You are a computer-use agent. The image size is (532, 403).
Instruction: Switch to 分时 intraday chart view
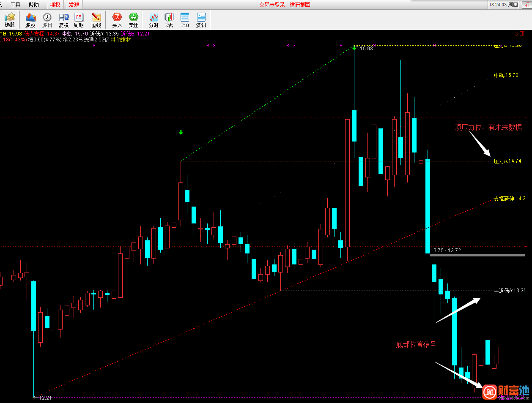point(154,20)
